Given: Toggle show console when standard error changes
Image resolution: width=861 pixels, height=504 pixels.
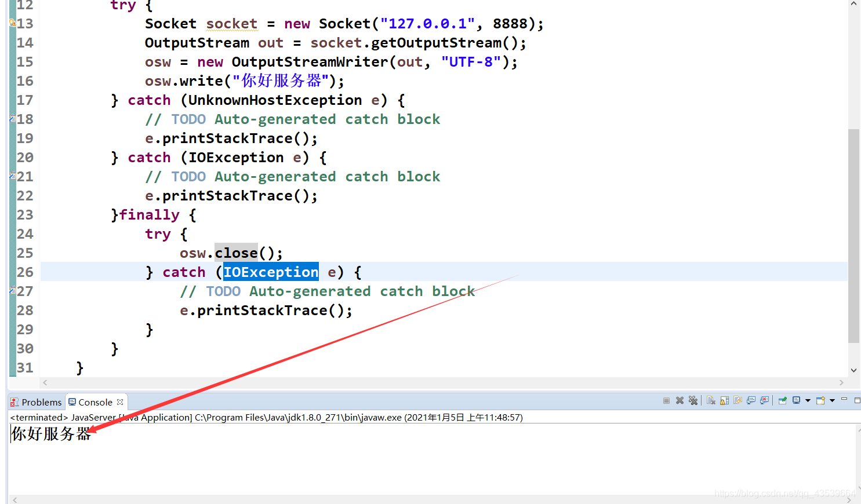Looking at the screenshot, I should (x=764, y=401).
